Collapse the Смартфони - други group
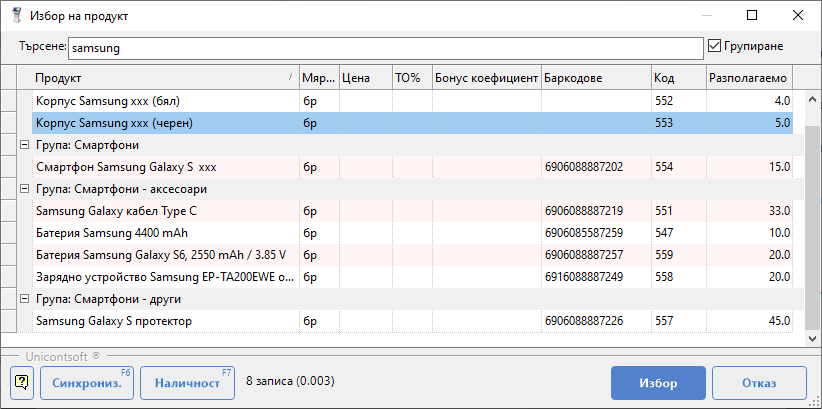The width and height of the screenshot is (822, 409). 25,299
